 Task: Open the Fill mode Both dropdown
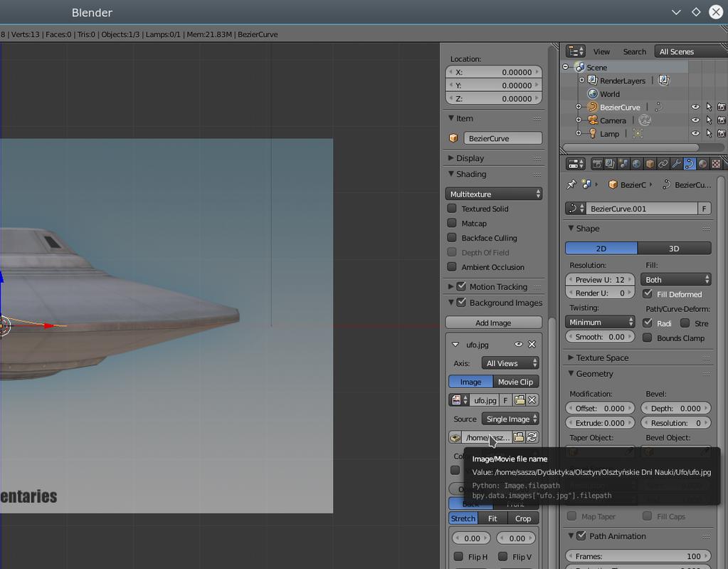[676, 280]
